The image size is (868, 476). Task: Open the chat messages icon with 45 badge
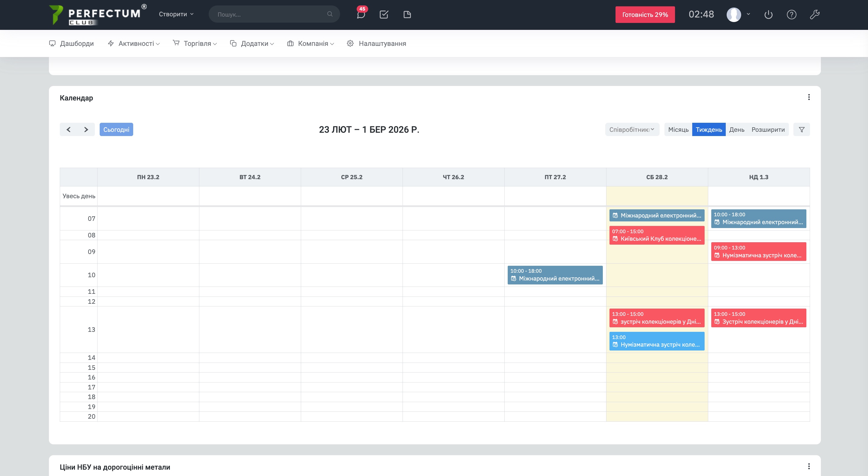point(361,14)
